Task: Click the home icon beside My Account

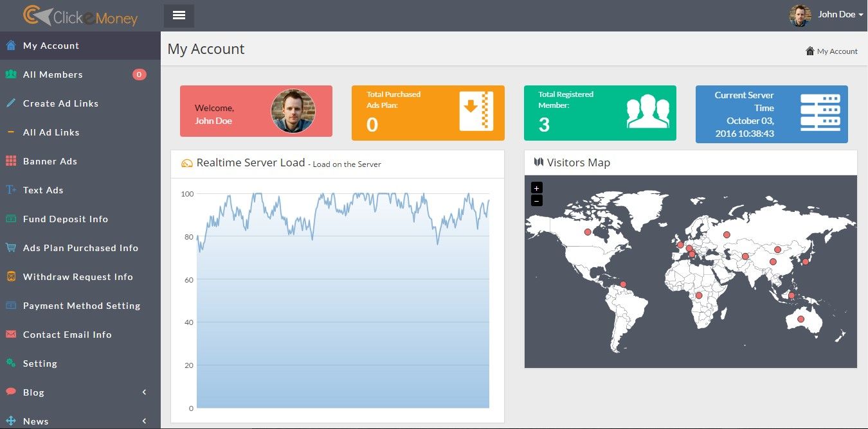Action: (11, 46)
